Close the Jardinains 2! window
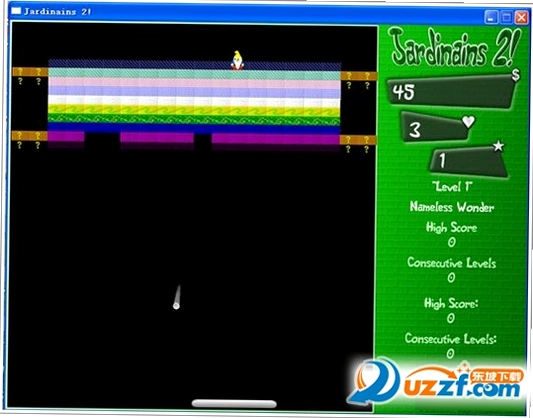The image size is (533, 418). pyautogui.click(x=521, y=17)
